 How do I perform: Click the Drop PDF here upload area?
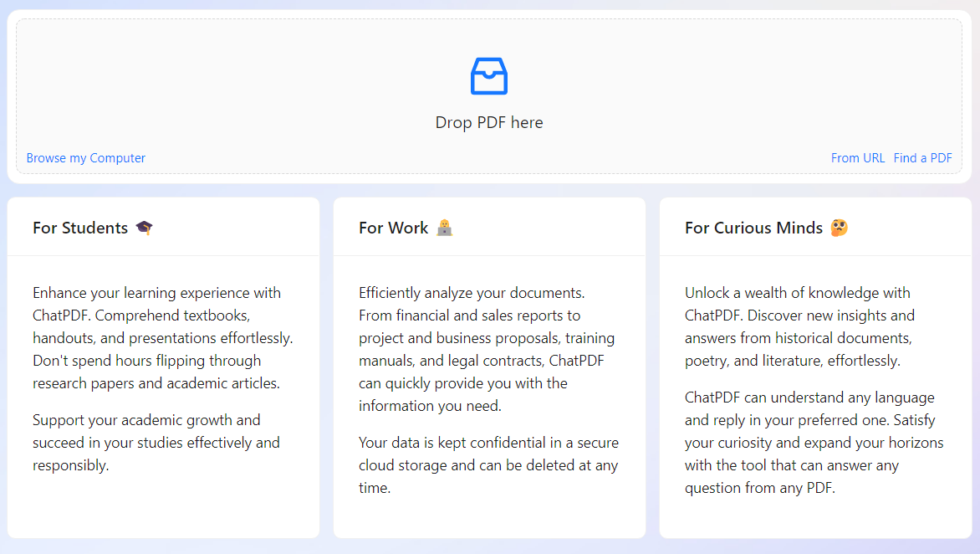tap(488, 95)
